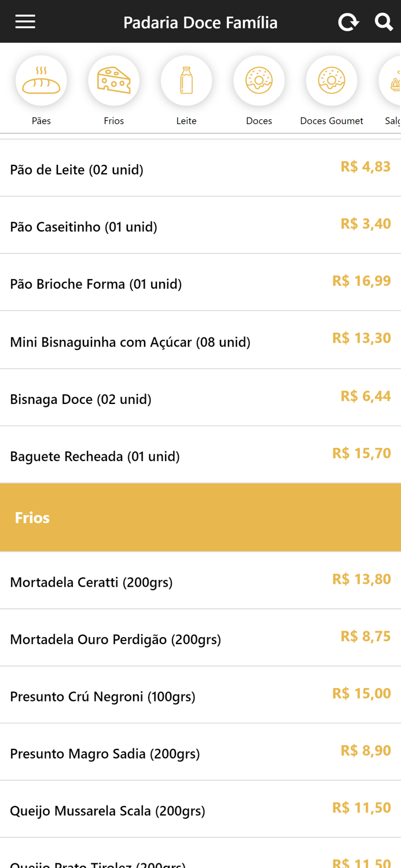Tap the Baguete Recheada list item

pyautogui.click(x=200, y=456)
